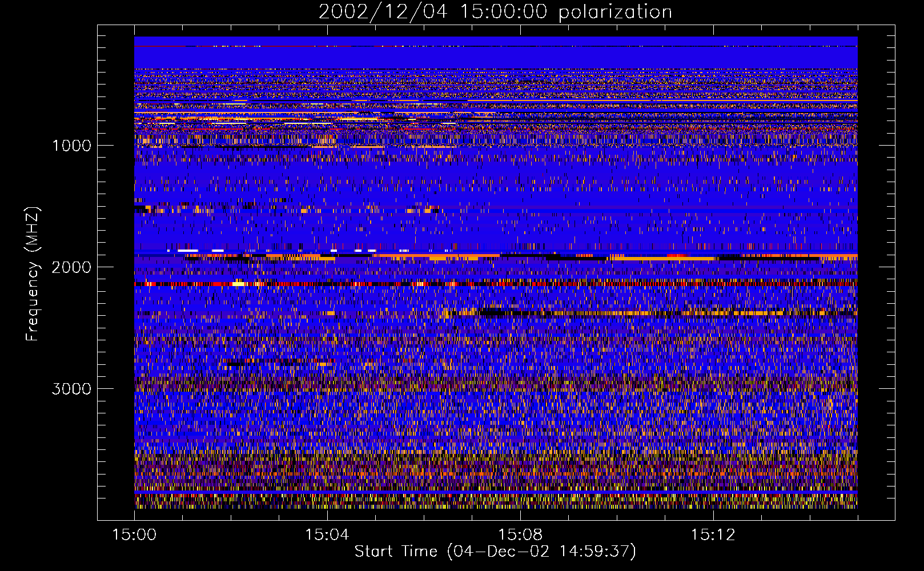
Task: Click the 2000 frequency tick label
Action: coord(71,267)
